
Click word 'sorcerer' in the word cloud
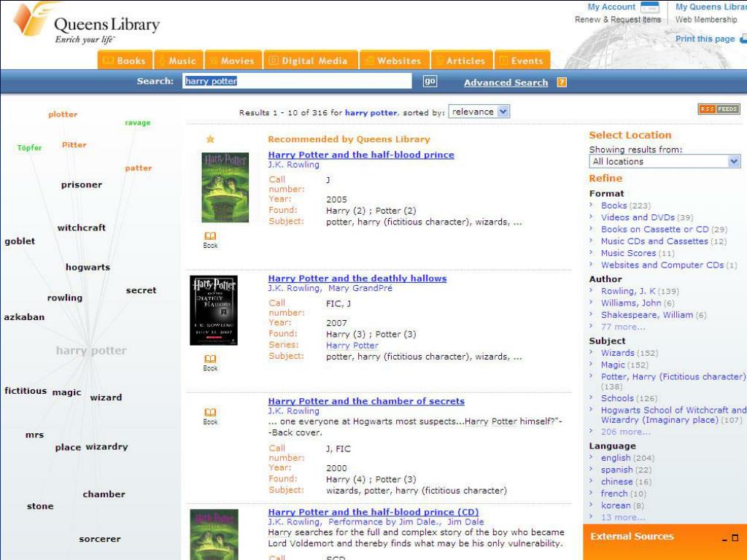tap(99, 539)
